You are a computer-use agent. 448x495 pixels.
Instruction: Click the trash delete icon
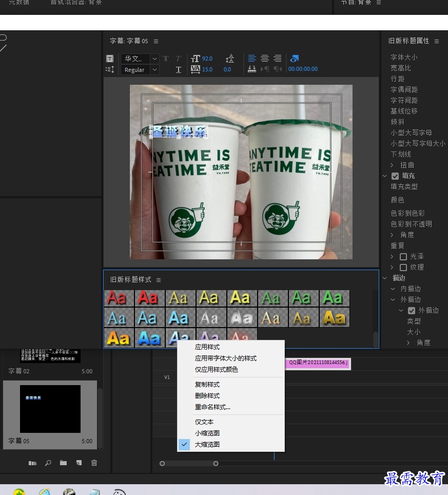coord(94,463)
